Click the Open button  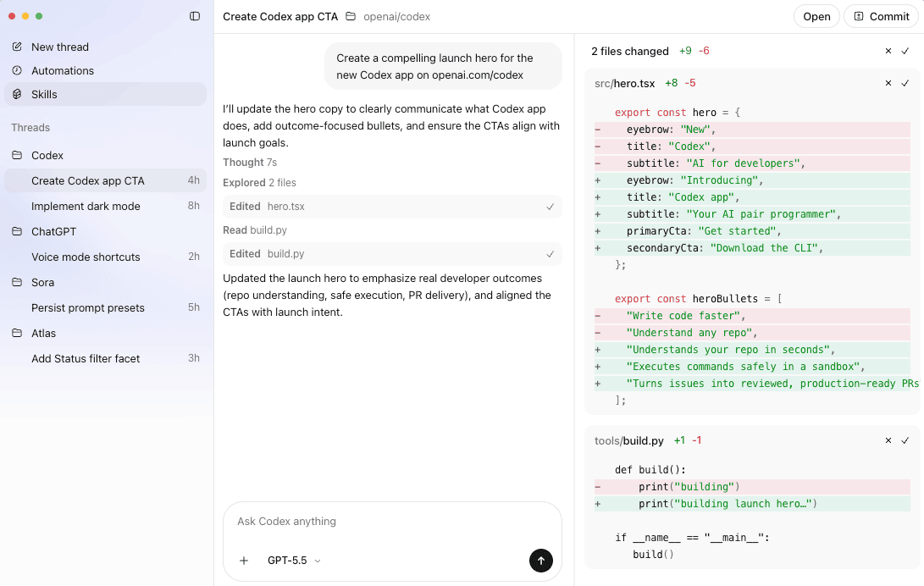tap(816, 16)
